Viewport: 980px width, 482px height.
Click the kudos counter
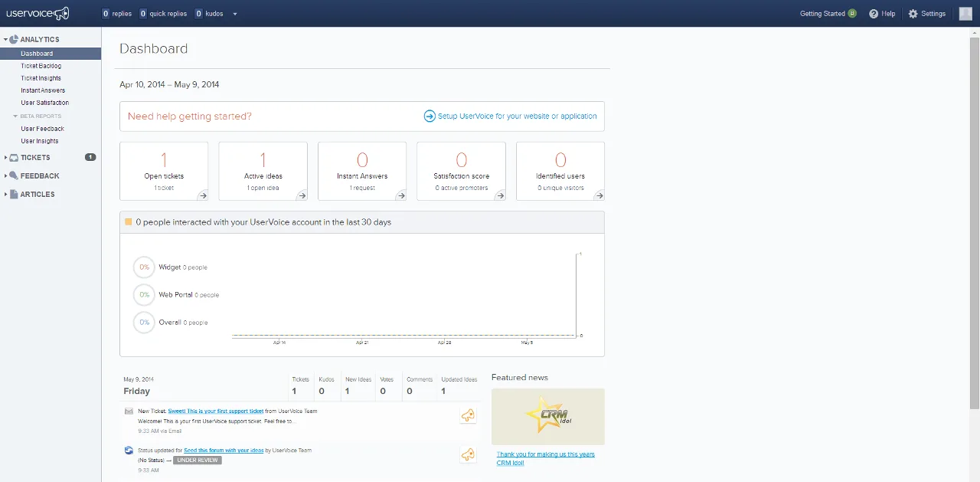(209, 14)
